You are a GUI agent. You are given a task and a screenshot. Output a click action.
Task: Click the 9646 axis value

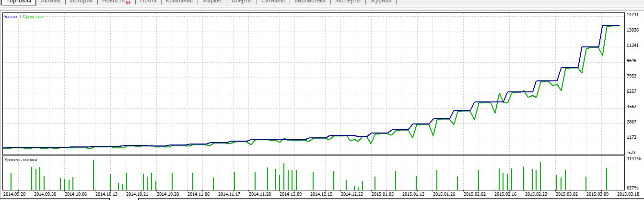[x=632, y=61]
